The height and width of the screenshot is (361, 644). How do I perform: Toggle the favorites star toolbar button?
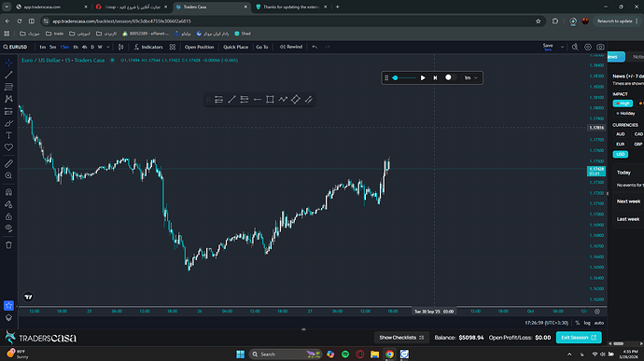click(8, 306)
